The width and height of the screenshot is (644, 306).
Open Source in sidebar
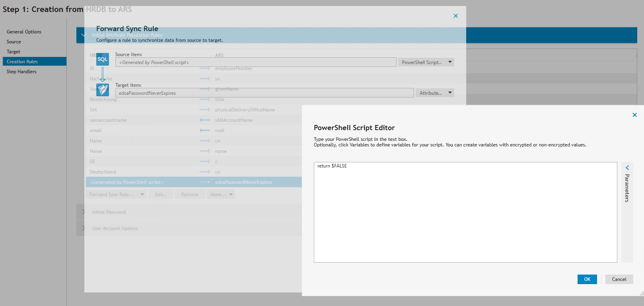point(14,42)
